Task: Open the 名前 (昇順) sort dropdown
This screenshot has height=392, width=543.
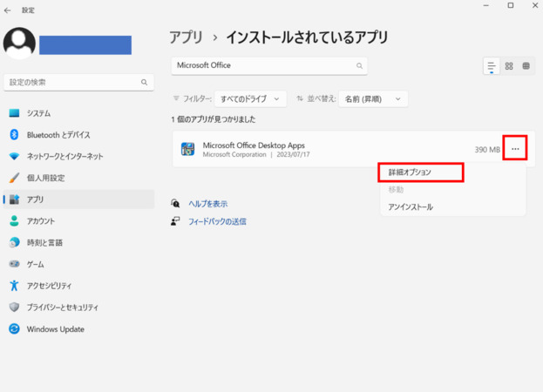Action: [373, 99]
